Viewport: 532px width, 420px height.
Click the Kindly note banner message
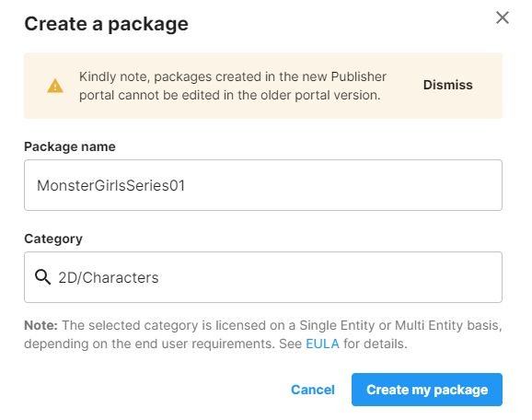tap(233, 86)
